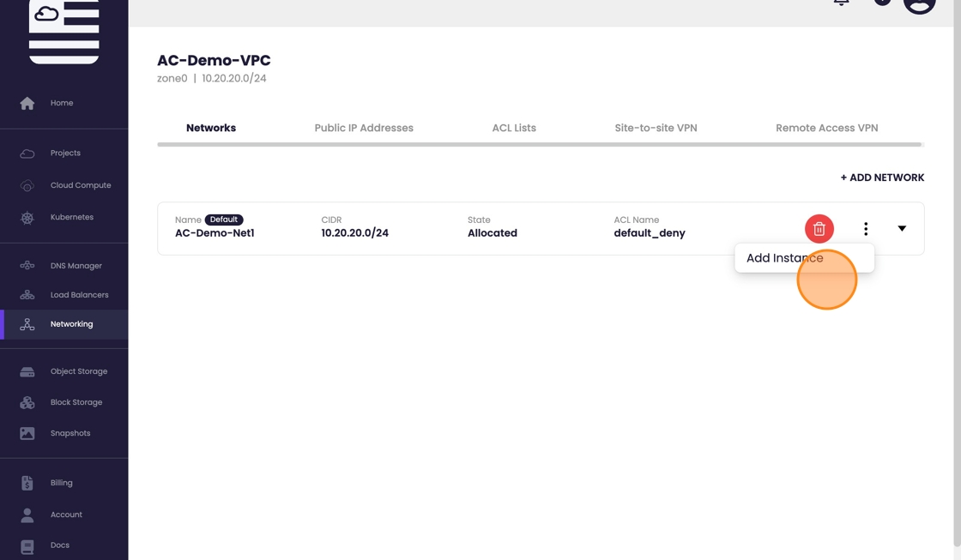
Task: Select the DNS Manager icon
Action: pos(27,266)
